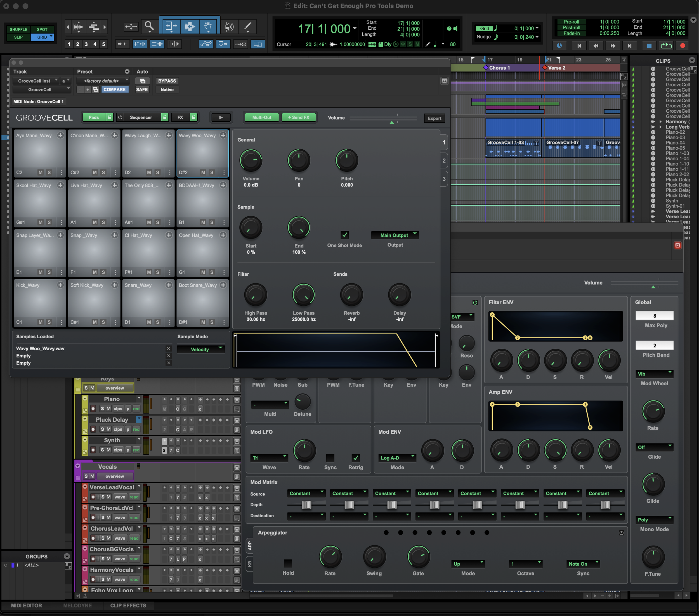699x616 pixels.
Task: Mute the Kick_Wavy pad
Action: (x=40, y=322)
